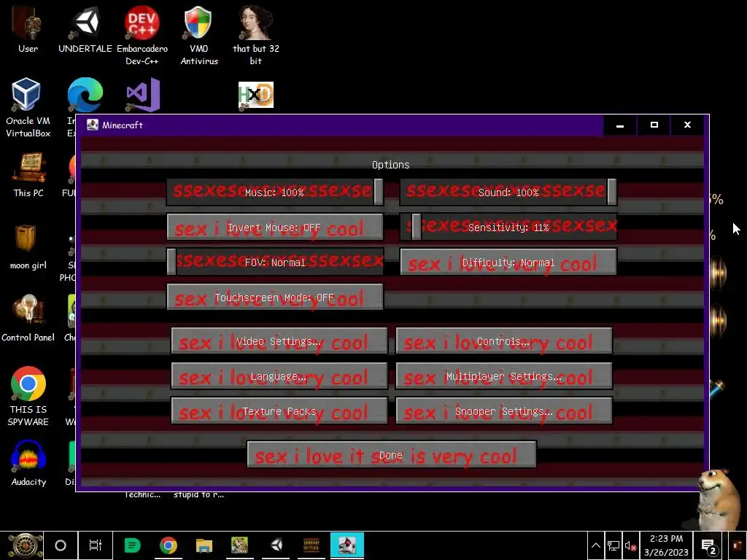The height and width of the screenshot is (560, 747).
Task: Select the moon girl desktop icon
Action: click(28, 246)
